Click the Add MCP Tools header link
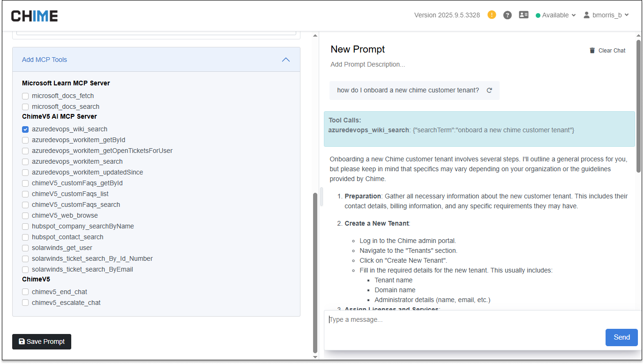 pyautogui.click(x=45, y=60)
